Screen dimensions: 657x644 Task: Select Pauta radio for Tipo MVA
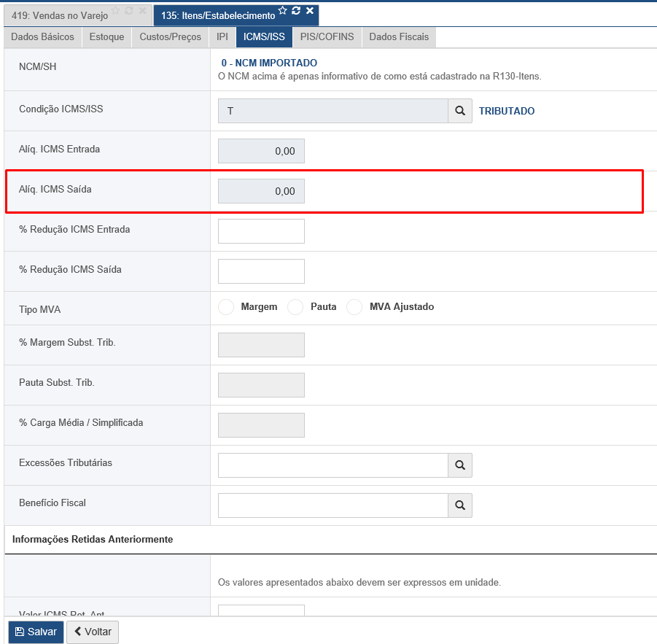(x=295, y=307)
